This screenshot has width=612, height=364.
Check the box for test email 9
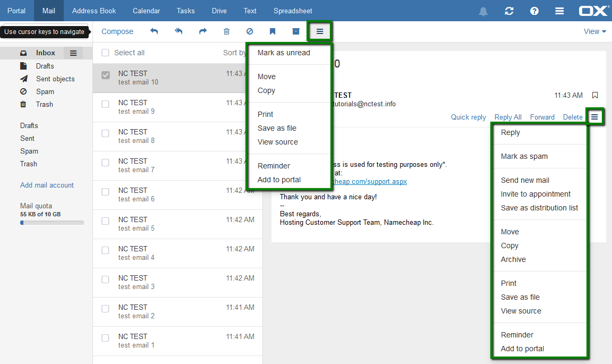click(105, 104)
